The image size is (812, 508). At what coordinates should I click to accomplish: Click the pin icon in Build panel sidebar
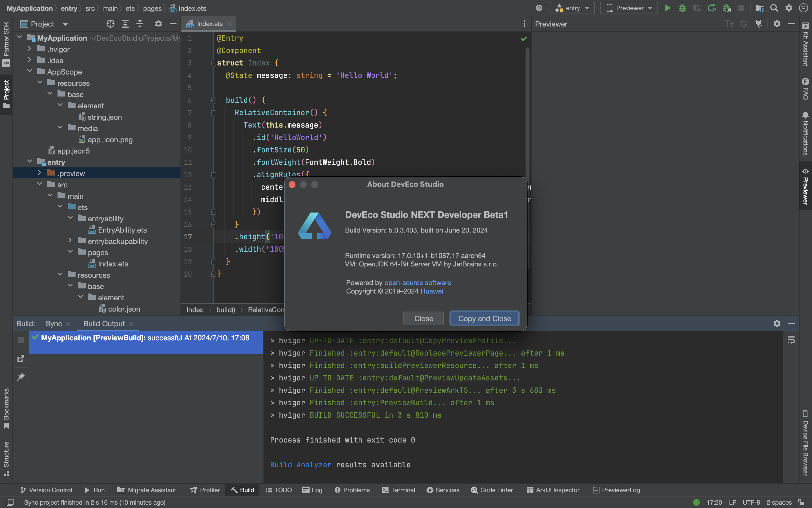pyautogui.click(x=21, y=377)
